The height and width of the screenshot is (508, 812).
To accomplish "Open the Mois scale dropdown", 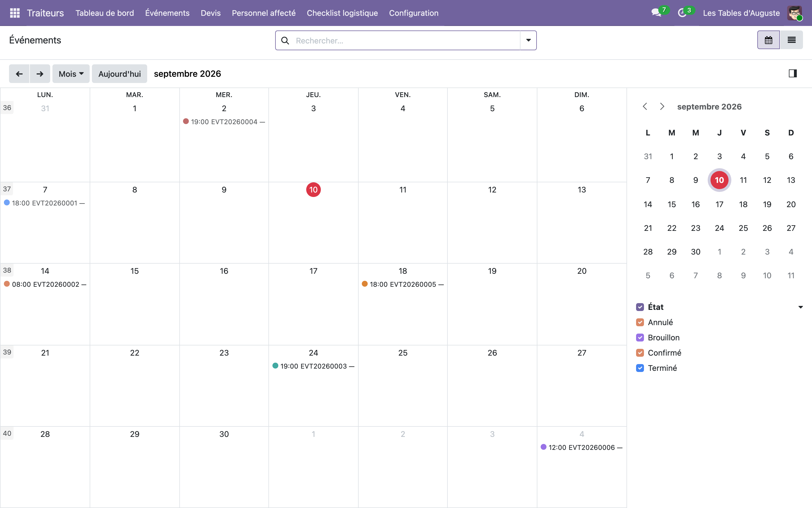I will 71,74.
